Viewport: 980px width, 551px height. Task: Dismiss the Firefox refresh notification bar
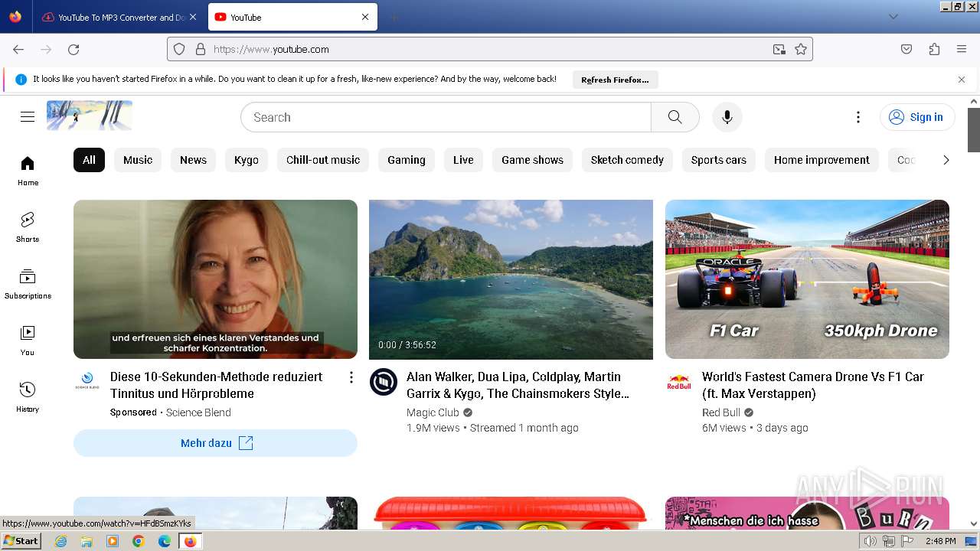[x=962, y=80]
